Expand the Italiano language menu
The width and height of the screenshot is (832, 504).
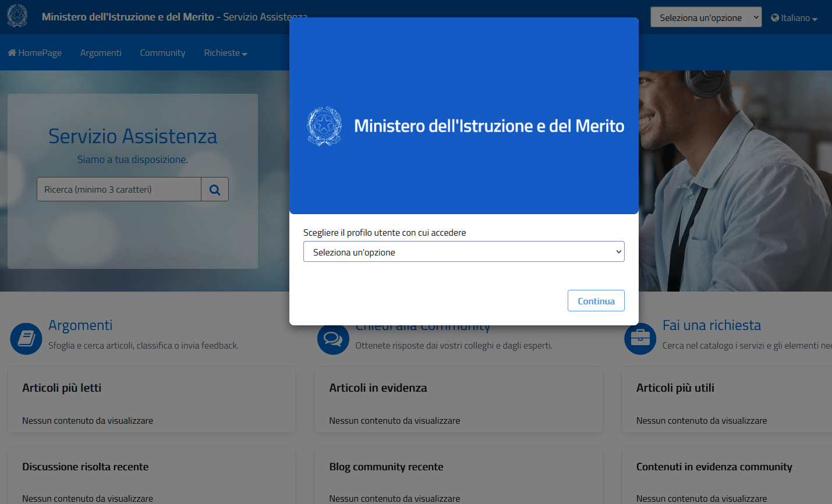[x=795, y=18]
